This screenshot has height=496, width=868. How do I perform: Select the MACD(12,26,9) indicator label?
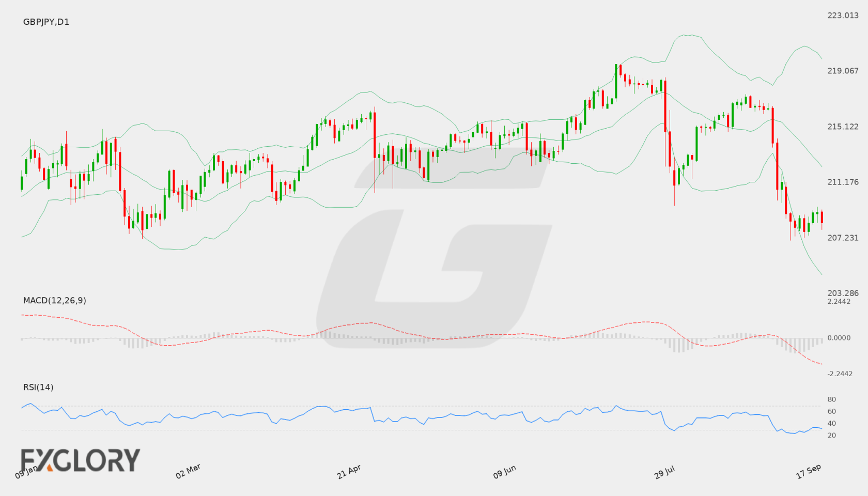pos(54,300)
